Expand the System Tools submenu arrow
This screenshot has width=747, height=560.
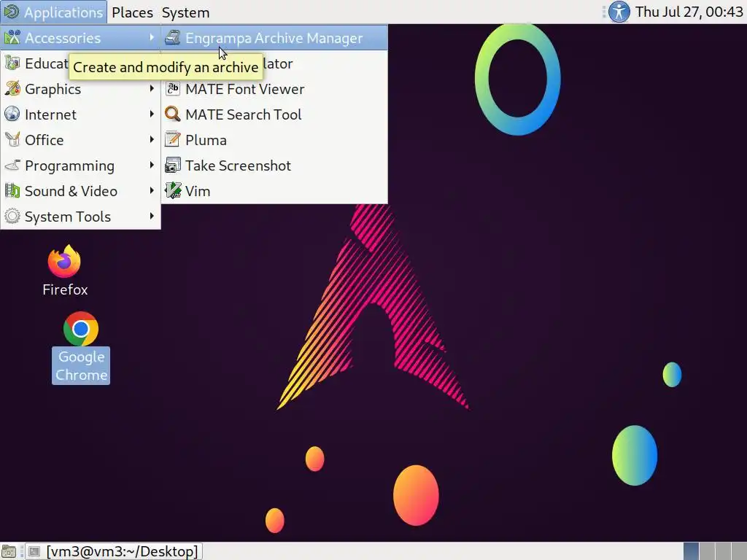[152, 216]
